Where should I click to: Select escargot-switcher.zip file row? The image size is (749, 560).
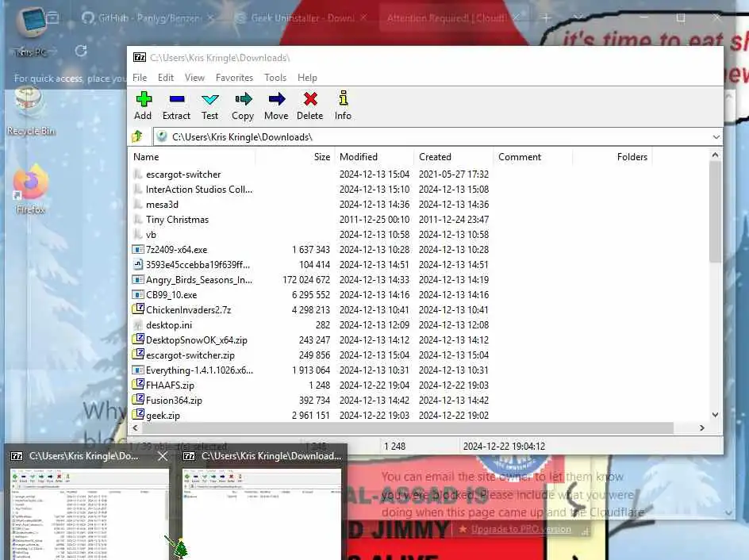(310, 355)
